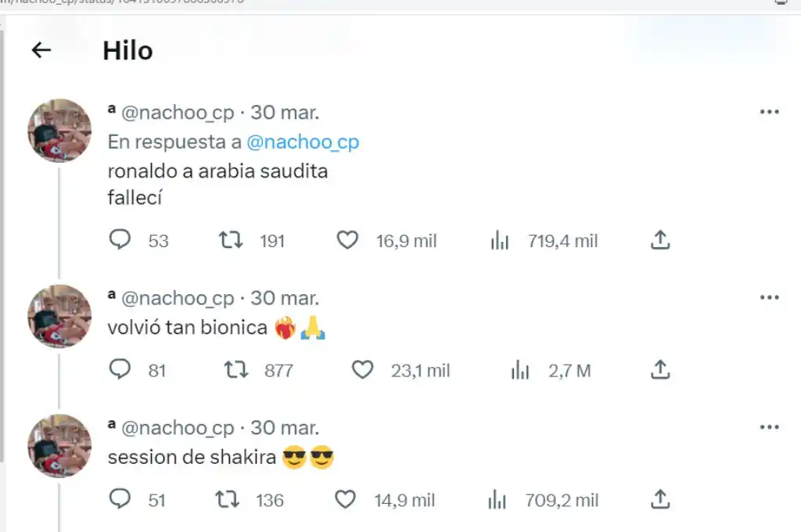
Task: Open the '30 mar.' timestamp of first tweet
Action: (285, 113)
